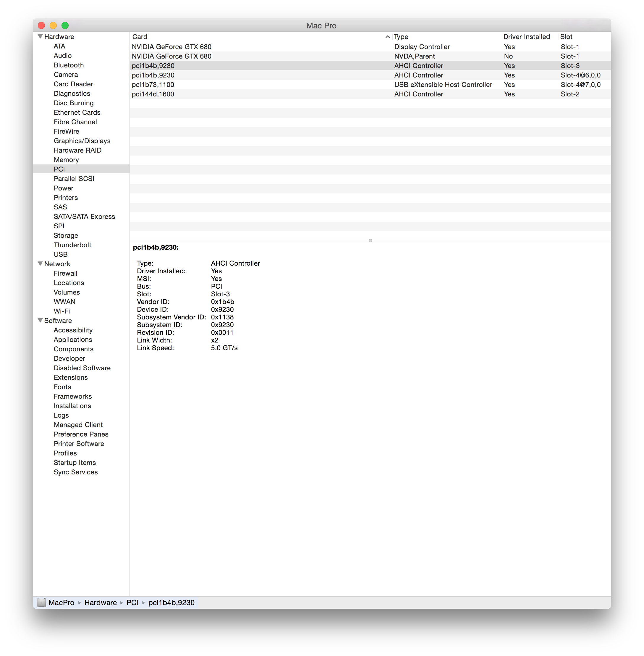Sort by Type column header
This screenshot has height=656, width=644.
coord(401,37)
